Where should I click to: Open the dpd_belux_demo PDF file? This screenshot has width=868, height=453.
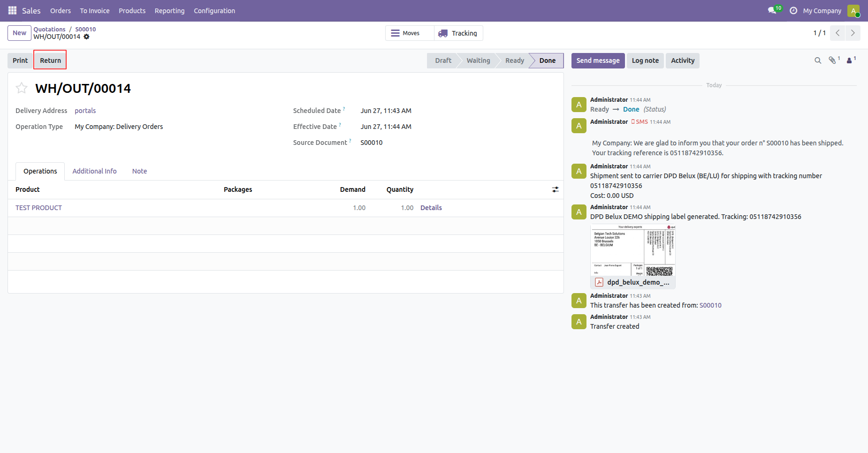pos(632,282)
